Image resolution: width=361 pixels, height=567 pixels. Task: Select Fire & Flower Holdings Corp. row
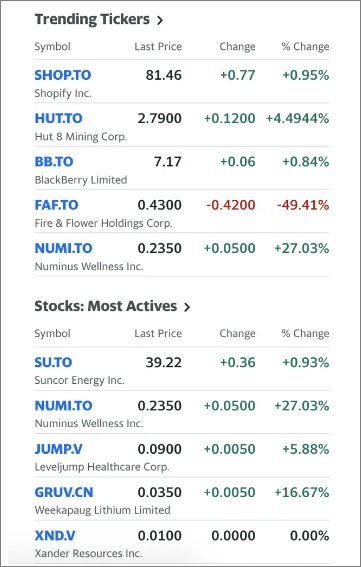(182, 212)
